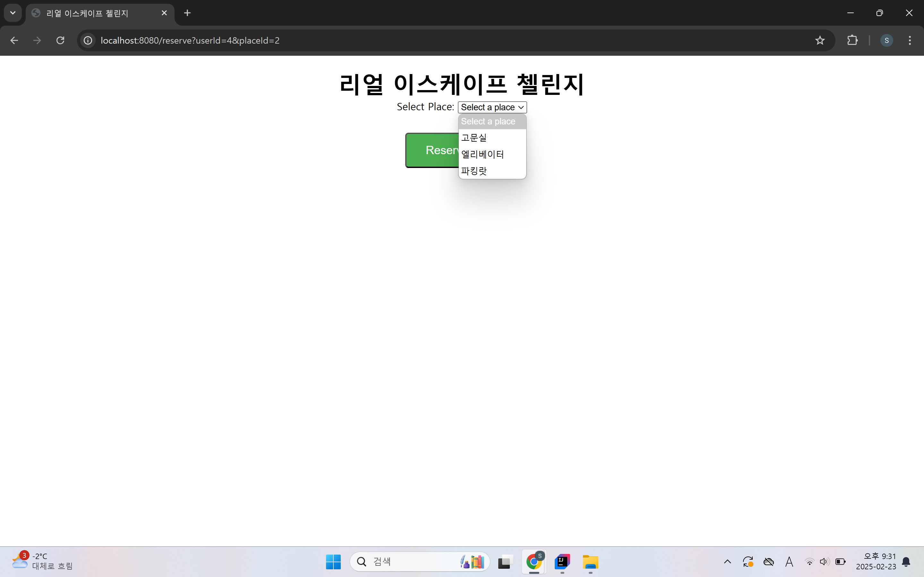Image resolution: width=924 pixels, height=577 pixels.
Task: Open Chrome profile avatar S
Action: point(886,40)
